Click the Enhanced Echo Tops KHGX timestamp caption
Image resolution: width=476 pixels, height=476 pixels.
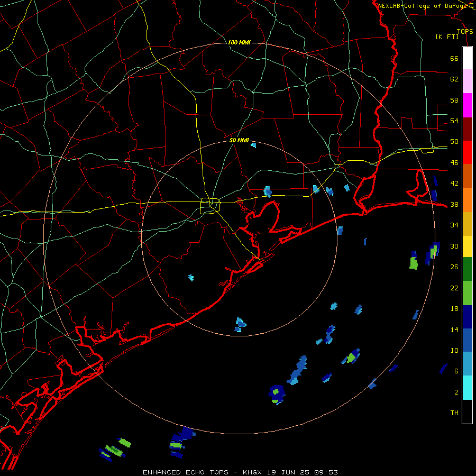[x=240, y=472]
